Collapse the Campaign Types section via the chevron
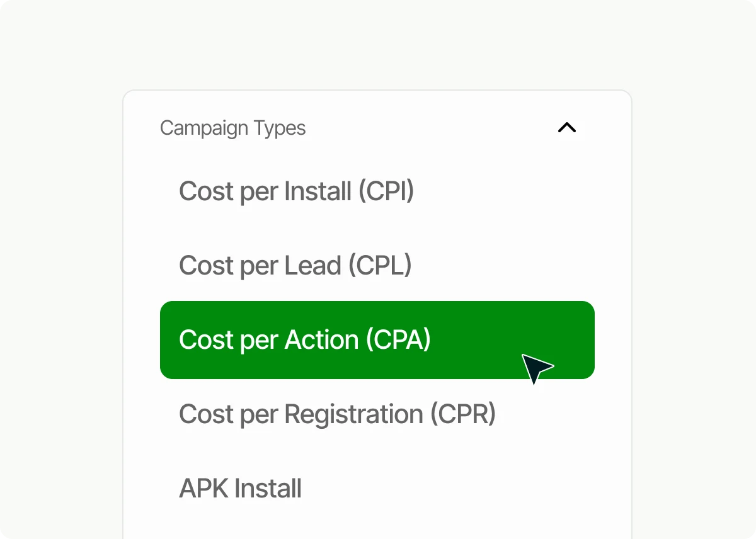This screenshot has height=539, width=756. tap(566, 128)
